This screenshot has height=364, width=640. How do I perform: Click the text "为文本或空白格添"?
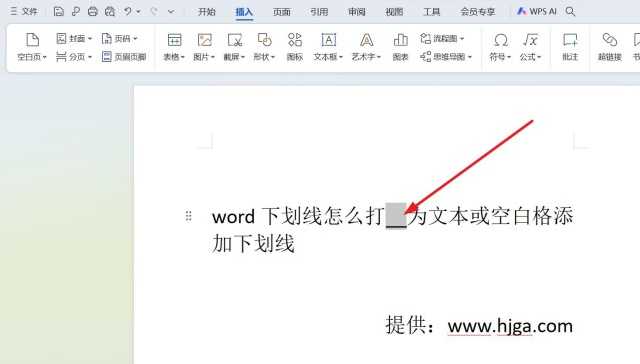point(491,216)
